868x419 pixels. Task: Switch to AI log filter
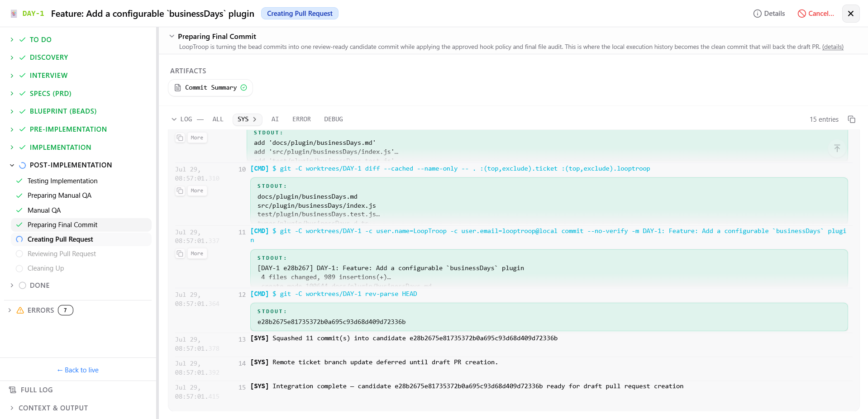(275, 119)
